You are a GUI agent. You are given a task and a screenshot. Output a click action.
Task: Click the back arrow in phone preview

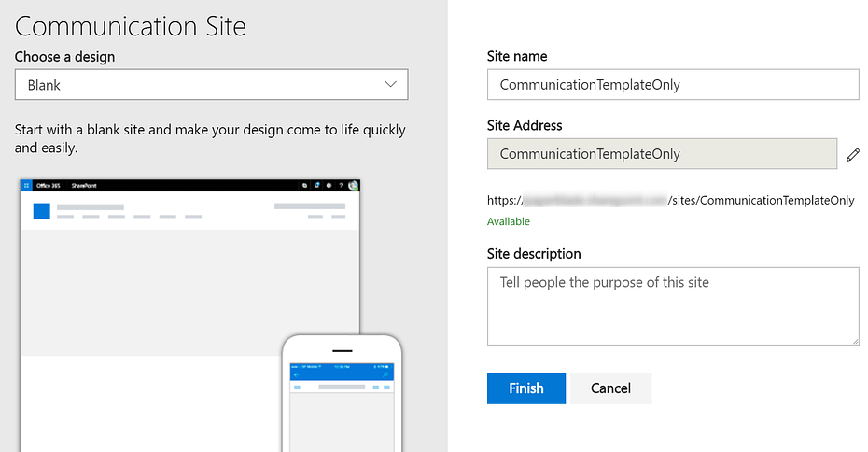296,374
